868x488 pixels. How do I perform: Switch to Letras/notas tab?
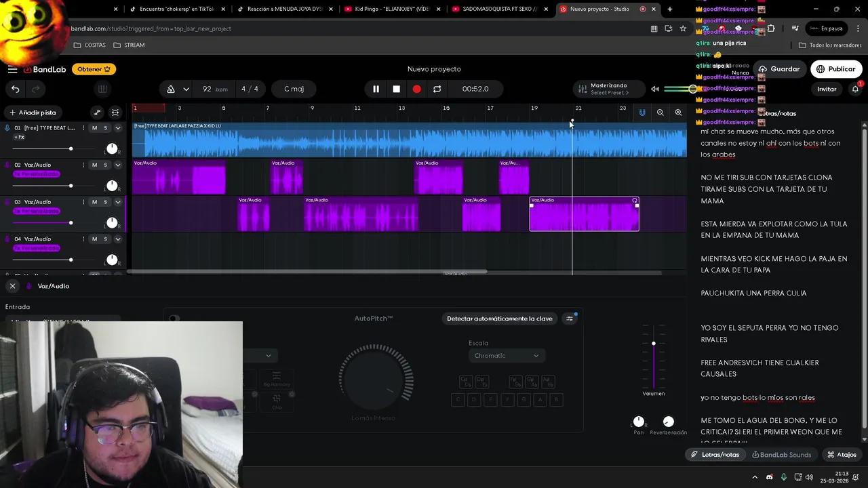coord(715,455)
